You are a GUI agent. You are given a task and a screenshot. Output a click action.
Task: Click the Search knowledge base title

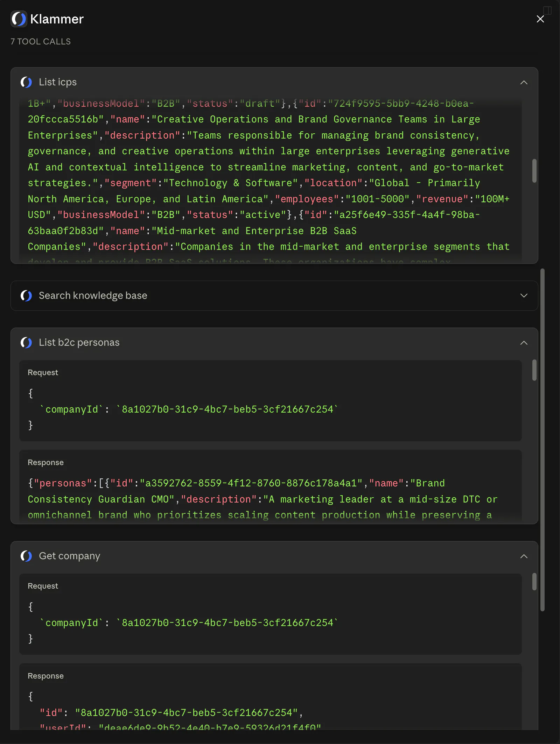93,296
